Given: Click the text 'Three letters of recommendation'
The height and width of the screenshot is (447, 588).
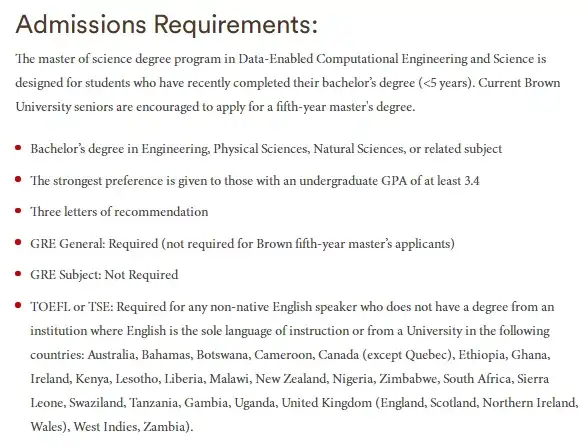Looking at the screenshot, I should click(119, 212).
